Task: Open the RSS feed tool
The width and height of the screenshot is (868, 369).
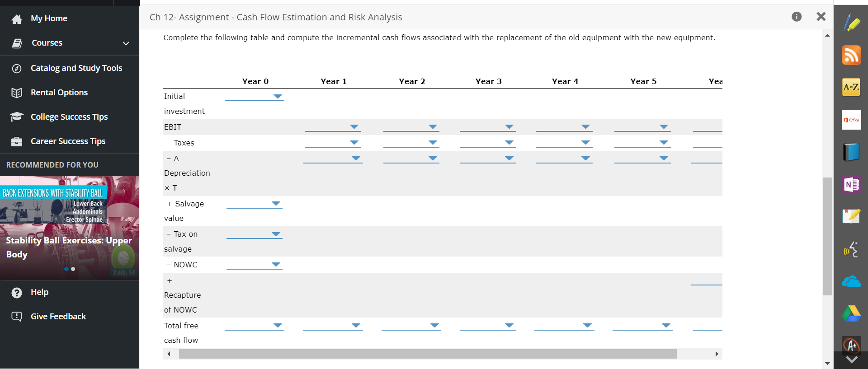Action: pyautogui.click(x=851, y=55)
